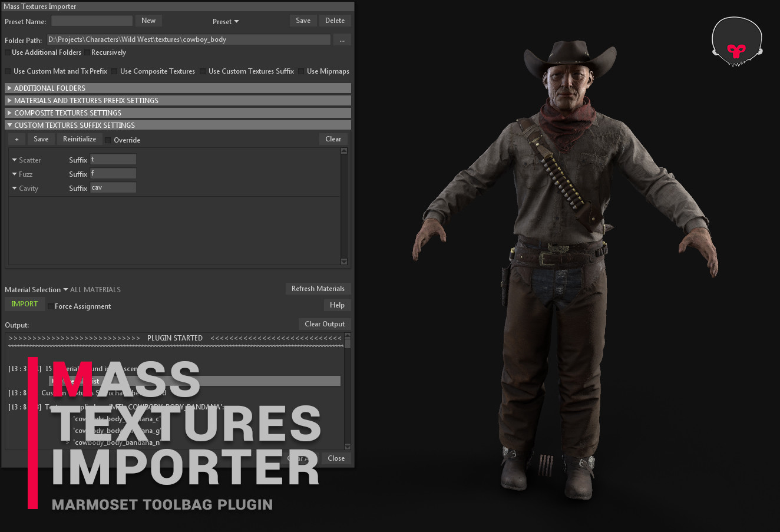
Task: Collapse the Scatter suffix entry
Action: coord(14,160)
